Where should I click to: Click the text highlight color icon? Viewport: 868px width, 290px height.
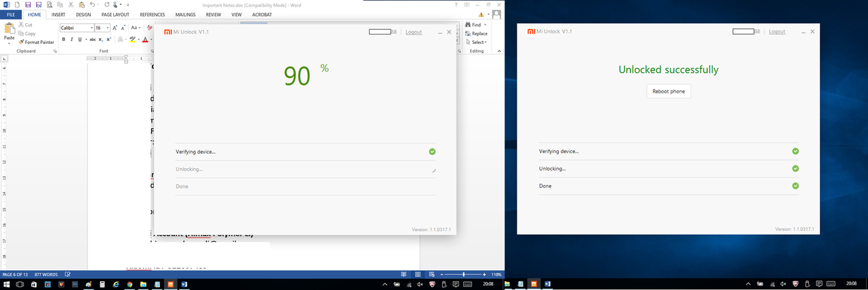point(132,39)
